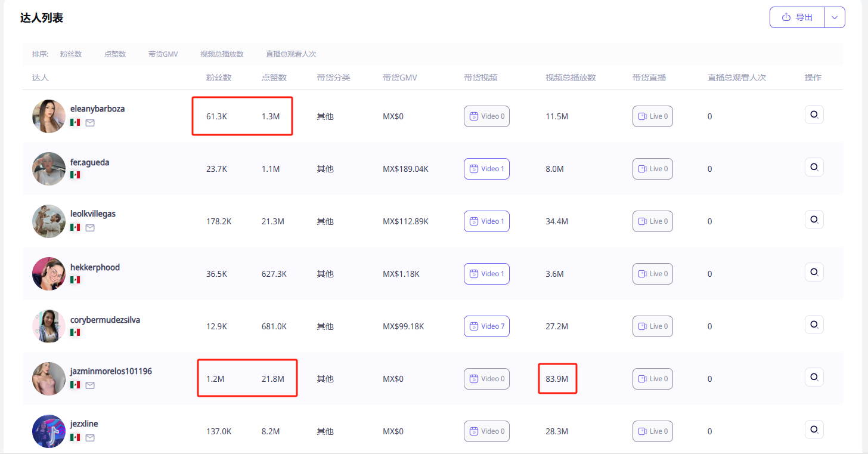Sort by 视频总播放数 in the 排序 bar
Screen dimensions: 868x454
[222, 54]
